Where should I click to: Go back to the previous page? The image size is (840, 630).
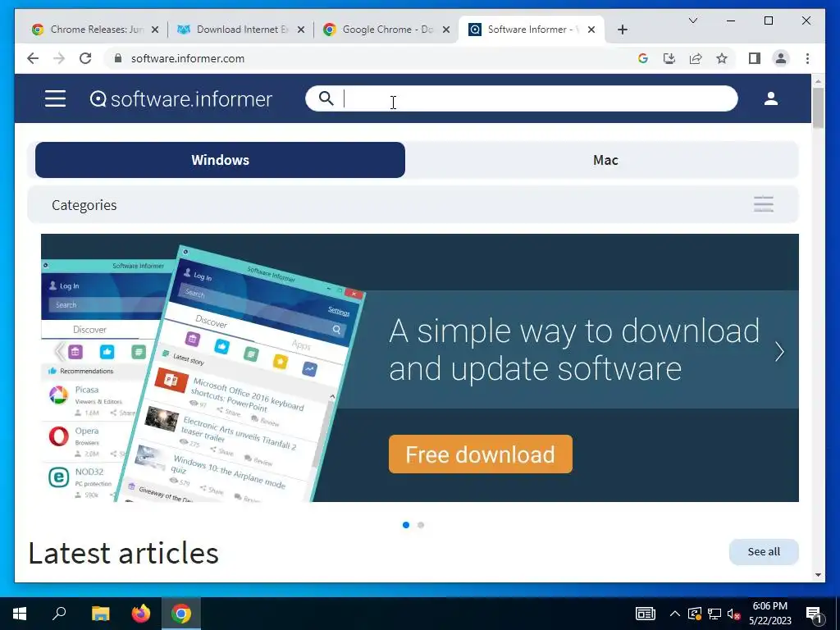point(33,58)
